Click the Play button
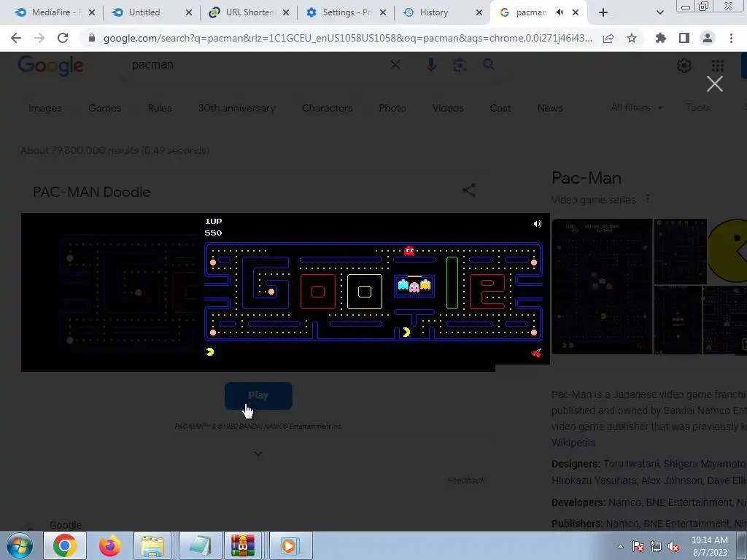Screen dimensions: 747x560 [258, 396]
